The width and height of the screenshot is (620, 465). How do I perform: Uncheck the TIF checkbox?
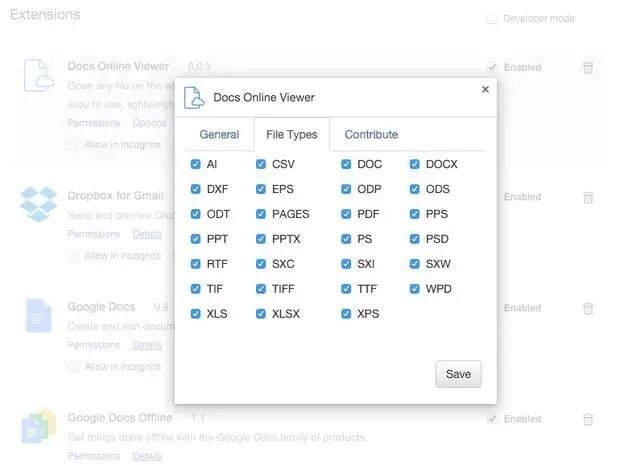[x=196, y=289]
